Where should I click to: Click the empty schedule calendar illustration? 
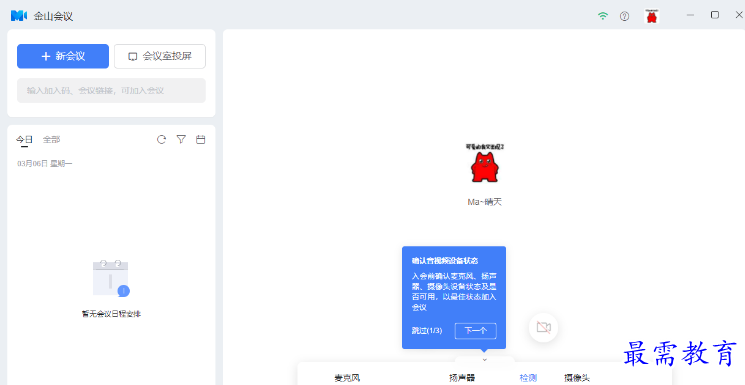pyautogui.click(x=111, y=278)
